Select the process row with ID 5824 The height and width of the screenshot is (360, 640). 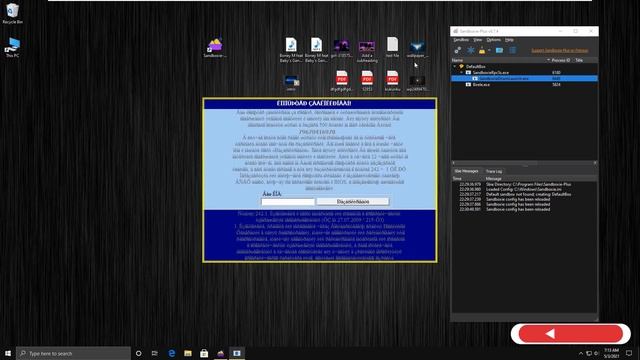pyautogui.click(x=524, y=84)
